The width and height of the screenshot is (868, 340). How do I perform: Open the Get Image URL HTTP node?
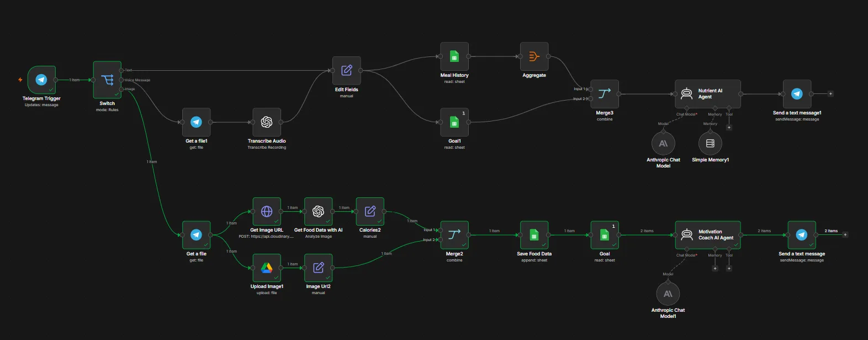(267, 211)
